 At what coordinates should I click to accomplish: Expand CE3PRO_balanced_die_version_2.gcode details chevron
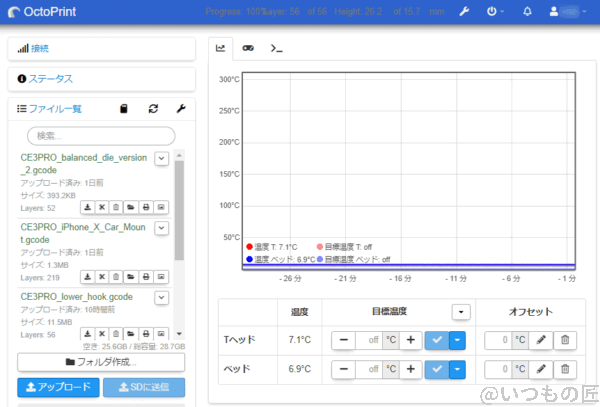click(161, 159)
